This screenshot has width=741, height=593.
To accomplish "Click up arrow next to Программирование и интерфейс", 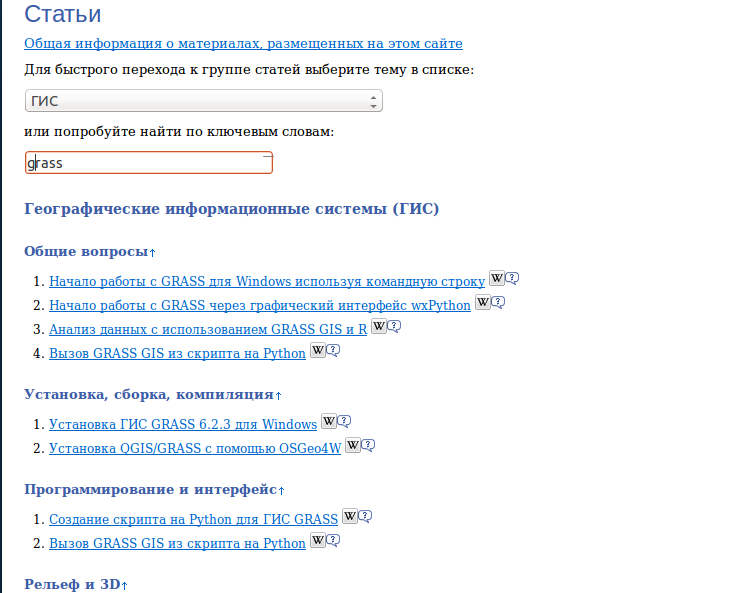I will click(281, 490).
